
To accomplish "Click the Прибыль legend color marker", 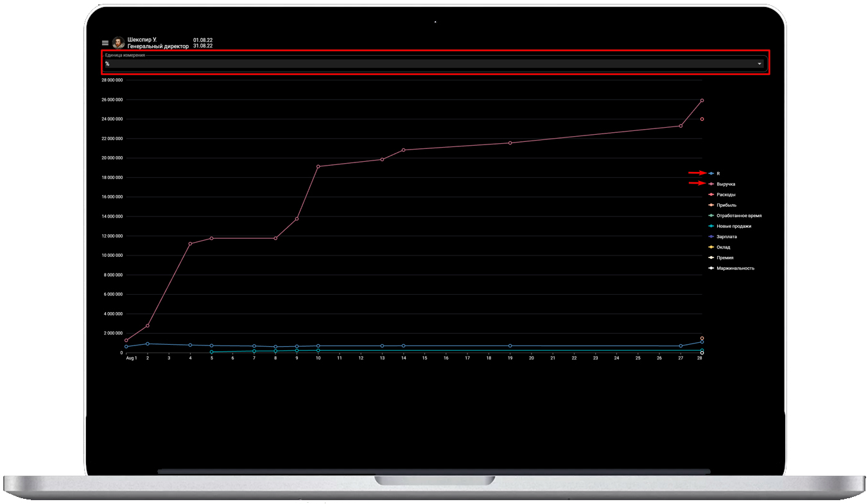I will (x=711, y=205).
